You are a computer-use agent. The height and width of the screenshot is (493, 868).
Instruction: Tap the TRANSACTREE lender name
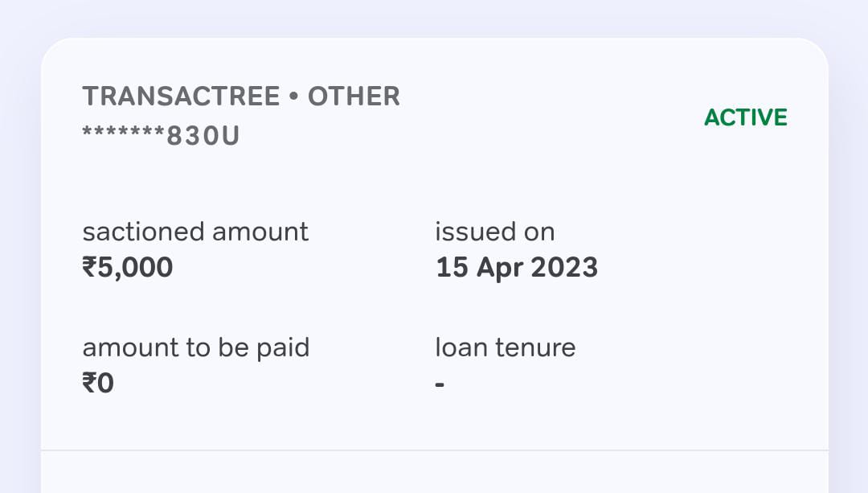(x=180, y=97)
